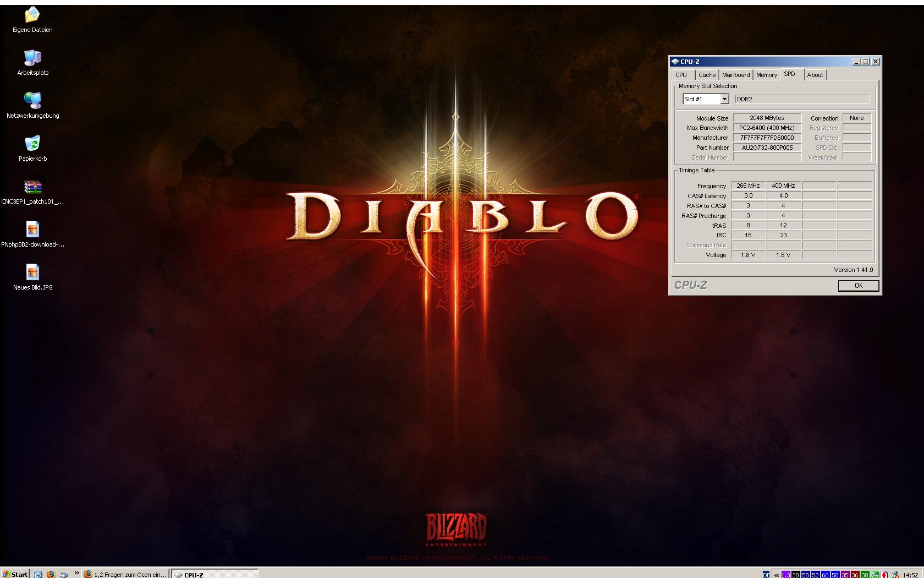Select the Netzwerkumgebung desktop icon
This screenshot has height=578, width=924.
32,106
